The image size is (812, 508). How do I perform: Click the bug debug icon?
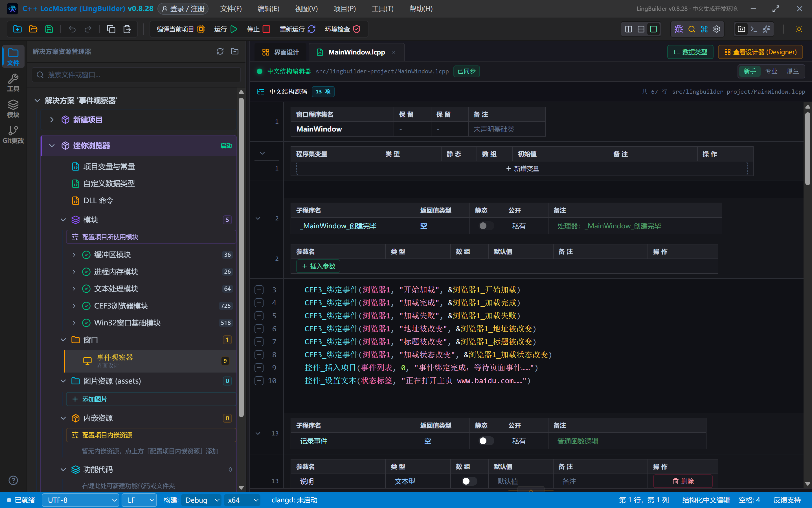[x=679, y=29]
